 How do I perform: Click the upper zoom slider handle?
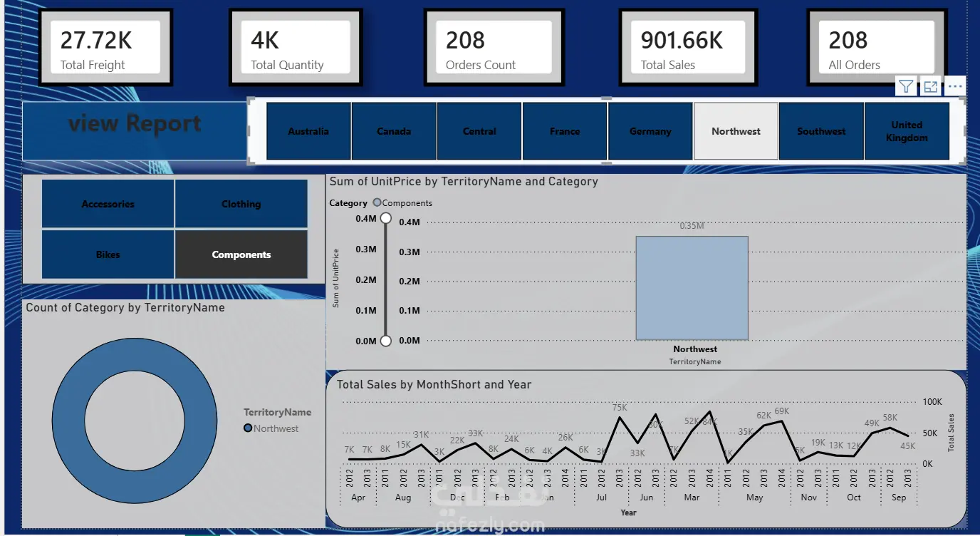pos(386,218)
